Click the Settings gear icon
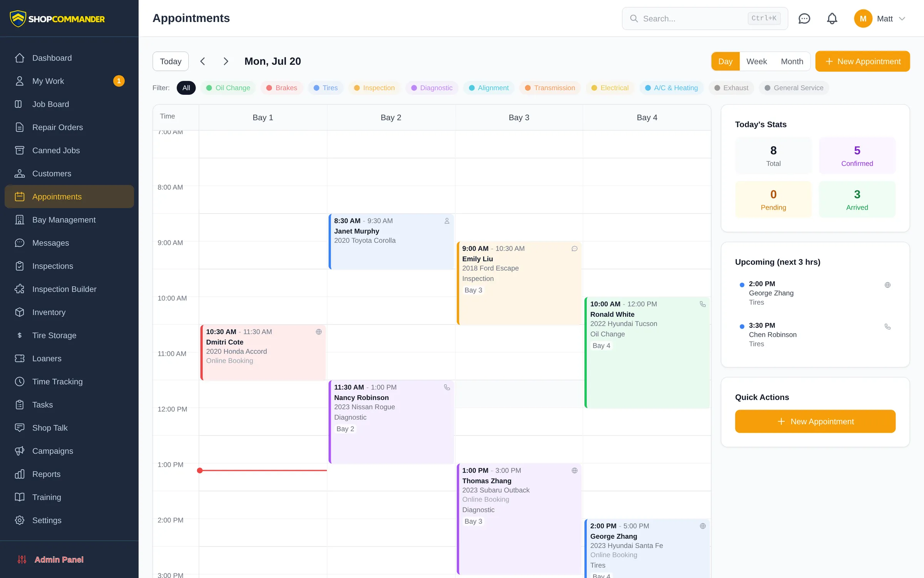Image resolution: width=924 pixels, height=578 pixels. click(19, 520)
